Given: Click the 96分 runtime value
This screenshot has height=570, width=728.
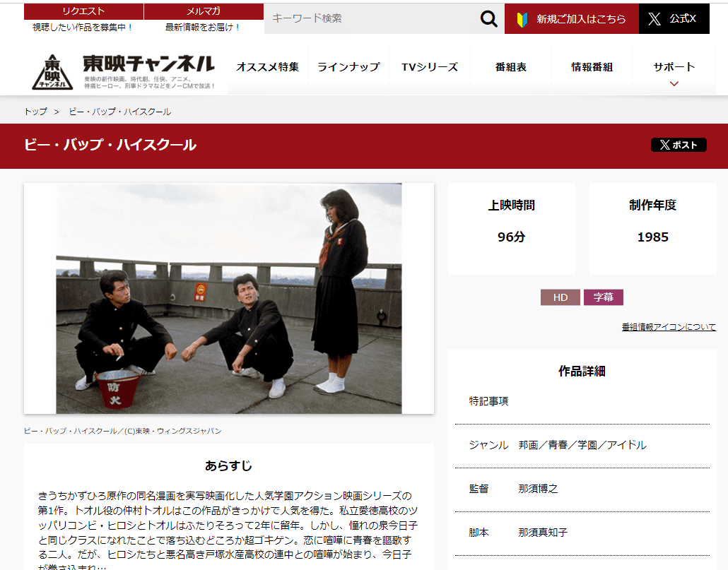Looking at the screenshot, I should pyautogui.click(x=511, y=237).
